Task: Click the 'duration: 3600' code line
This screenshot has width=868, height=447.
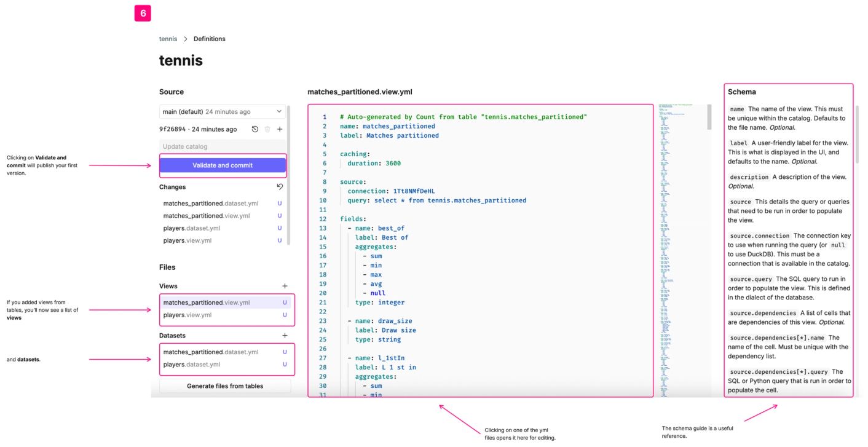Action: click(x=374, y=164)
